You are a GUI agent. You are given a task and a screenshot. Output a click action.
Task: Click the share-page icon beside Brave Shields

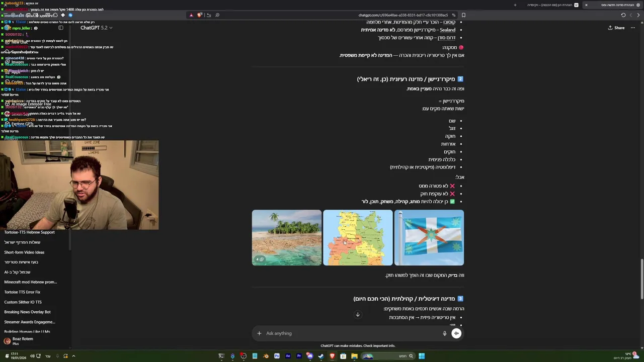(209, 15)
